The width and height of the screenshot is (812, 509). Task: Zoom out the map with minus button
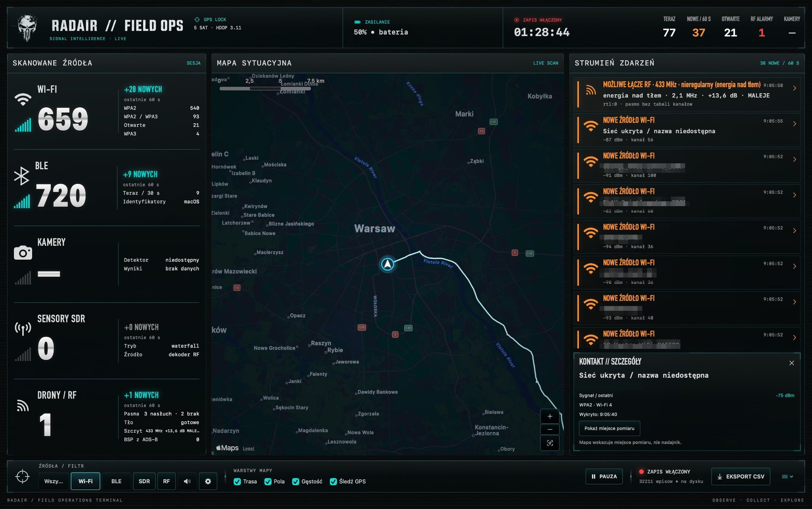(x=550, y=429)
